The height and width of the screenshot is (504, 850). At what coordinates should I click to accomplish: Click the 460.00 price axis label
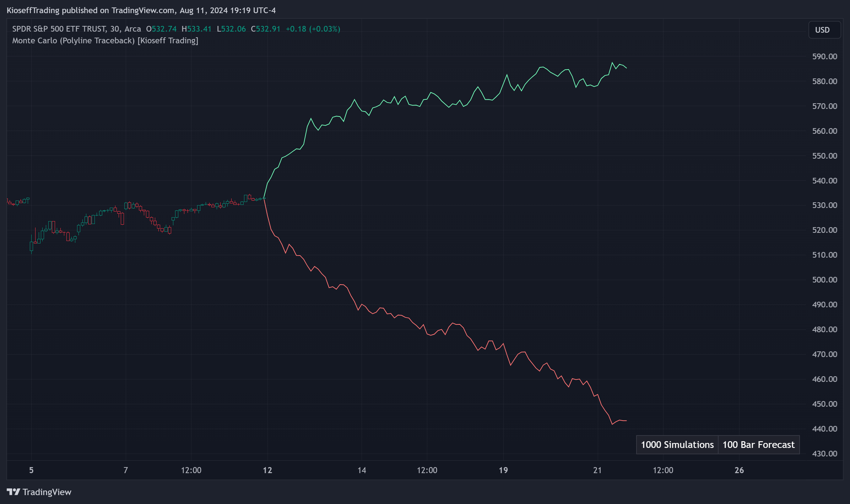[825, 379]
